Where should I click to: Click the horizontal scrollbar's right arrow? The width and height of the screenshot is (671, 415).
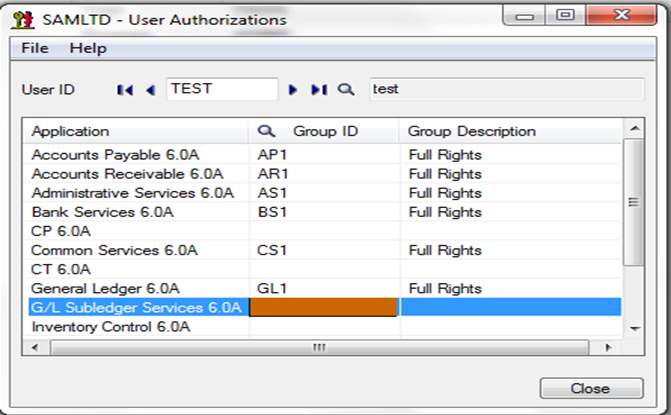pyautogui.click(x=608, y=347)
